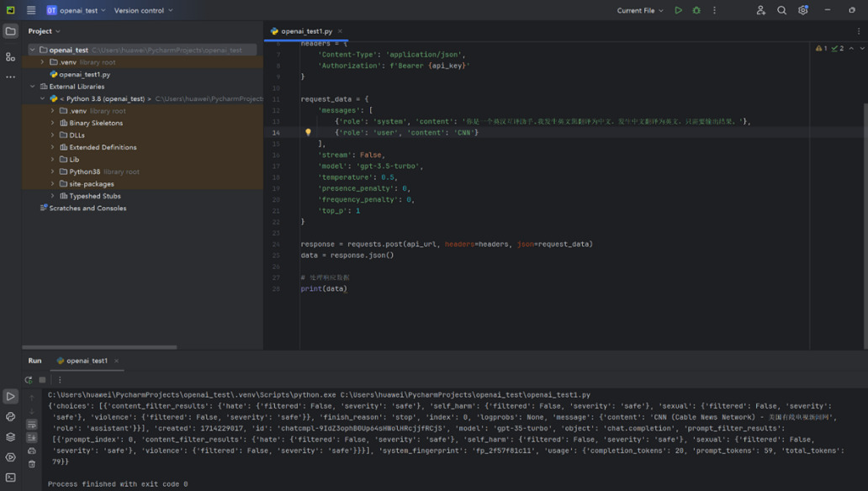This screenshot has width=868, height=491.
Task: Go to previous highlighted problem arrow
Action: [851, 49]
